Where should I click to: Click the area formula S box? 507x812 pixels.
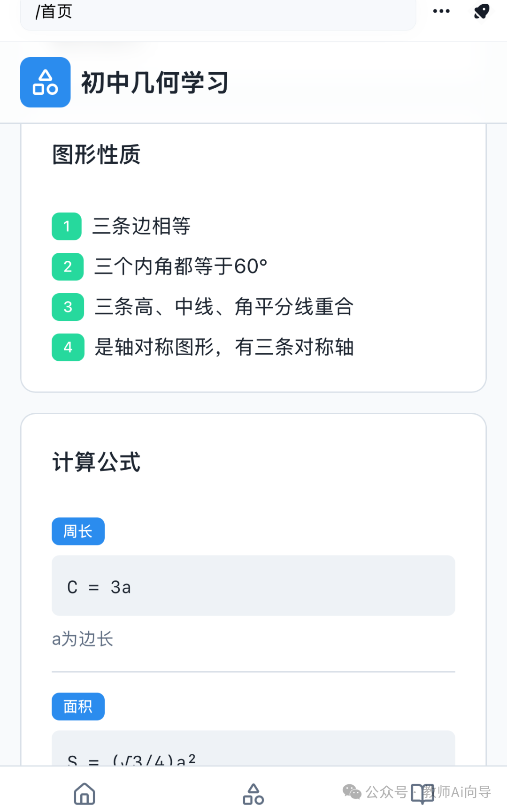[x=253, y=750]
